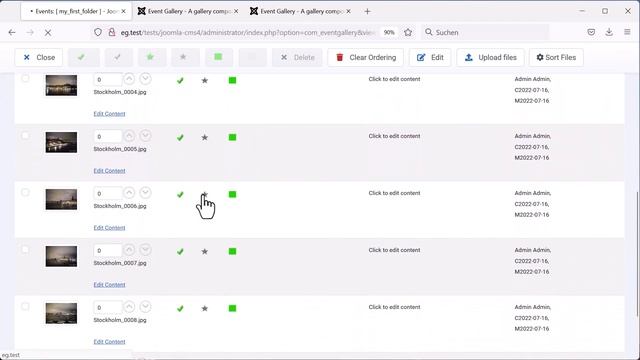640x360 pixels.
Task: Click the Sort Files button
Action: coord(556,58)
